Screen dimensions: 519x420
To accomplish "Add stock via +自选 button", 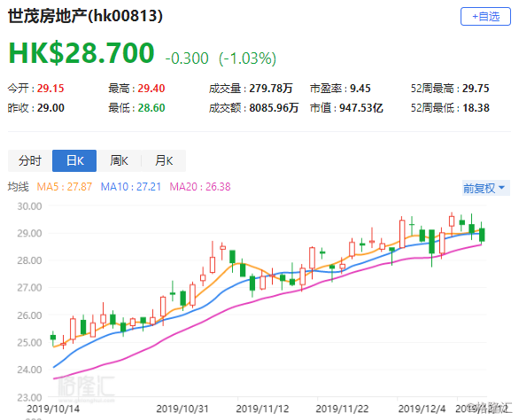I will coord(485,17).
